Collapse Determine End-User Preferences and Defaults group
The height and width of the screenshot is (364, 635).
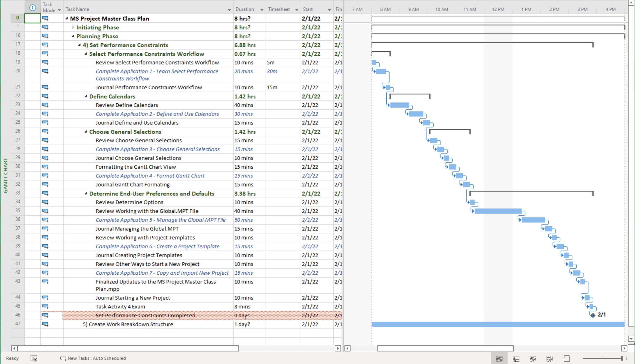tap(86, 194)
